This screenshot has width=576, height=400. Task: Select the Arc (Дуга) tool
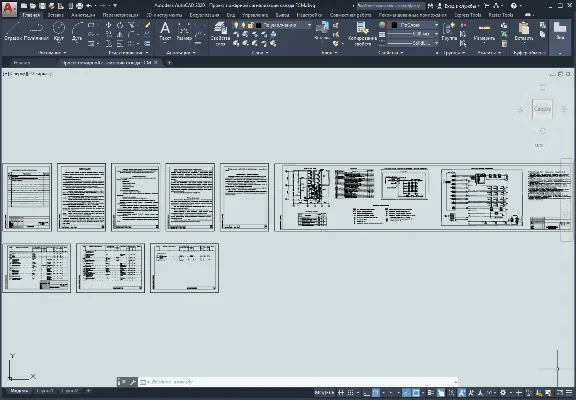click(x=77, y=31)
